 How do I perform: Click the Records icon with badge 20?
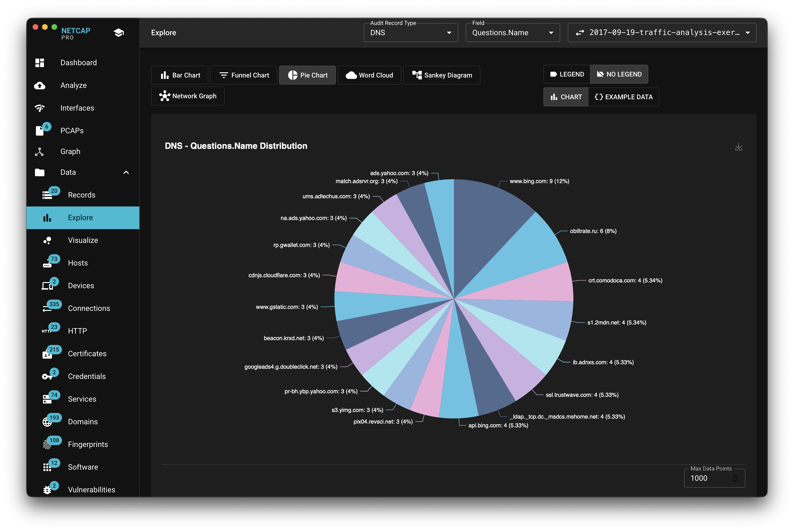tap(47, 195)
